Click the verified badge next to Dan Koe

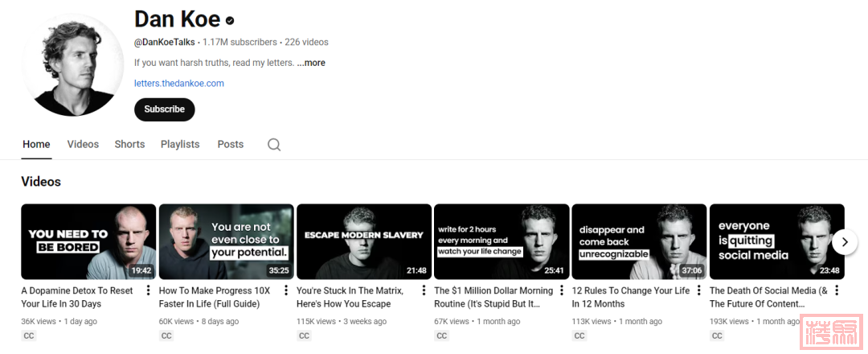coord(230,20)
